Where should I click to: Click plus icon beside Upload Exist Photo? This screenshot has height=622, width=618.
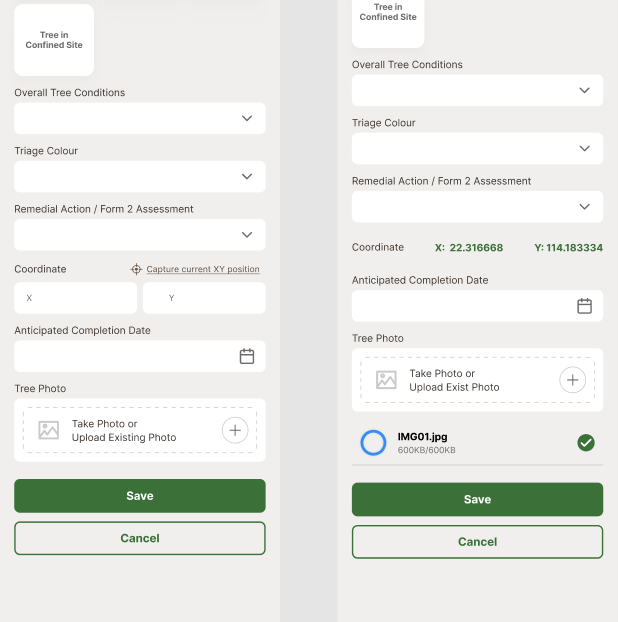(x=572, y=380)
